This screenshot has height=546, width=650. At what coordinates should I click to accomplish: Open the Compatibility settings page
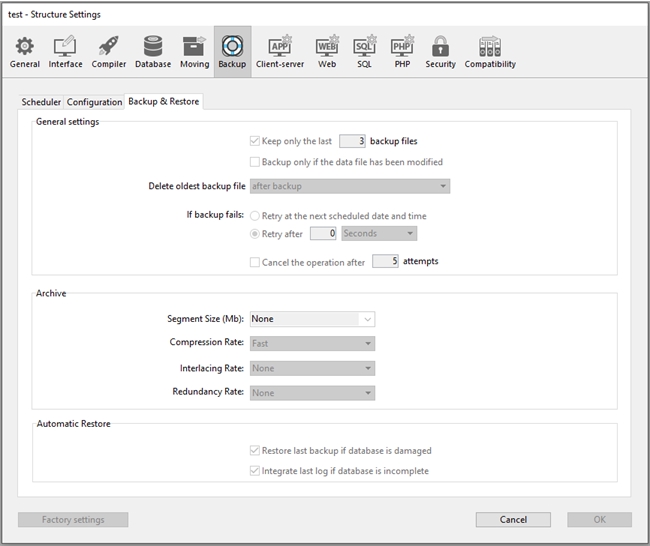coord(490,52)
